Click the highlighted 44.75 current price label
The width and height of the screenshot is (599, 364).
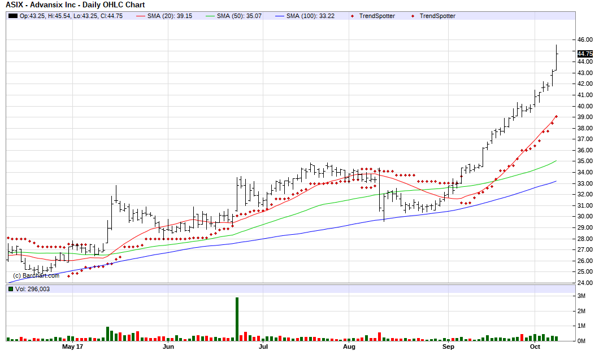click(x=585, y=54)
